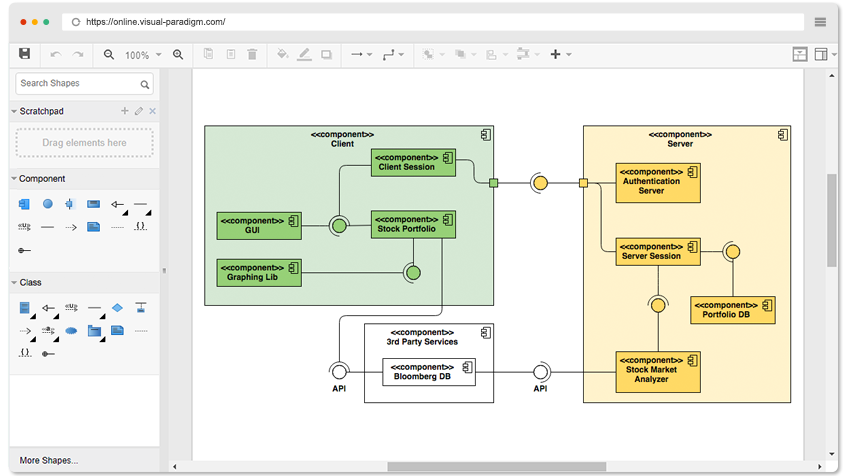Open the connection arrow style dropdown

tap(362, 54)
